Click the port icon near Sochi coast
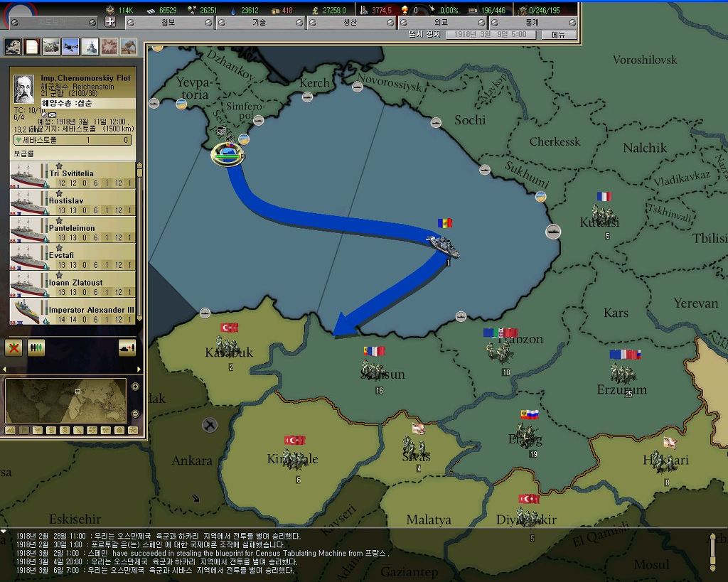728x582 pixels. (x=436, y=122)
